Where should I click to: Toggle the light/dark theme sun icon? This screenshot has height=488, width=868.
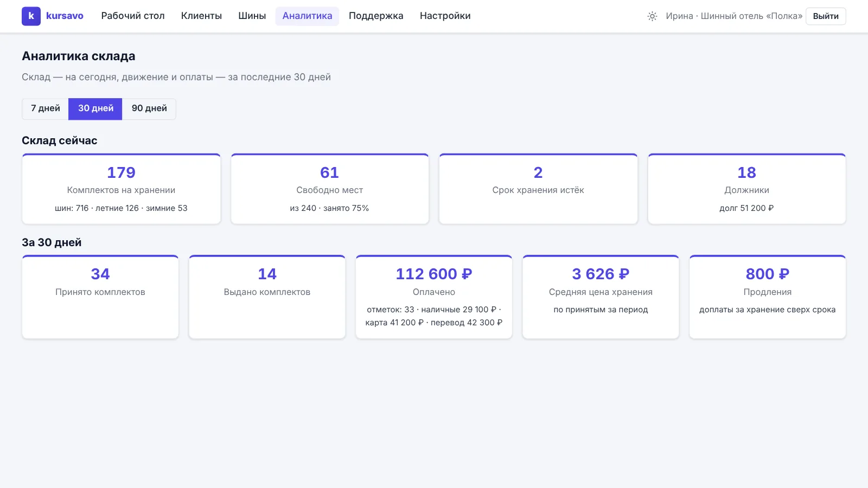tap(652, 16)
